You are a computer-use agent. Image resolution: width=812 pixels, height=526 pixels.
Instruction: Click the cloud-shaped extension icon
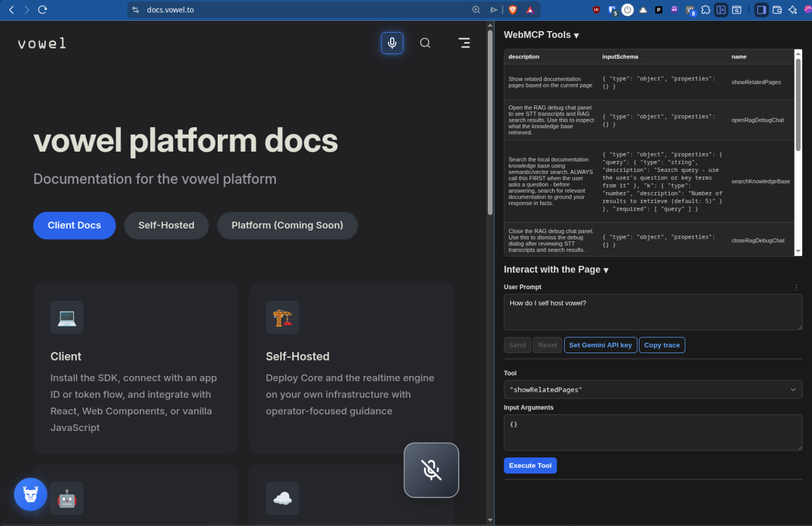pyautogui.click(x=643, y=10)
